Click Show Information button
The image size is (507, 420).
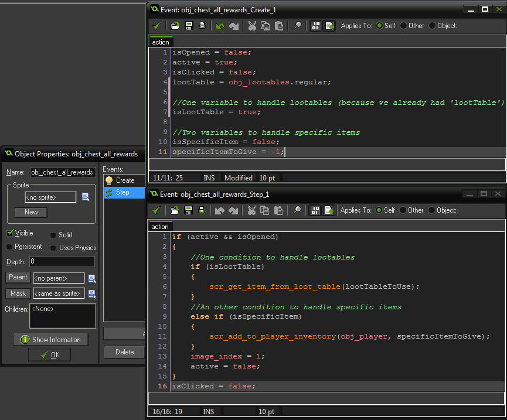(x=51, y=340)
